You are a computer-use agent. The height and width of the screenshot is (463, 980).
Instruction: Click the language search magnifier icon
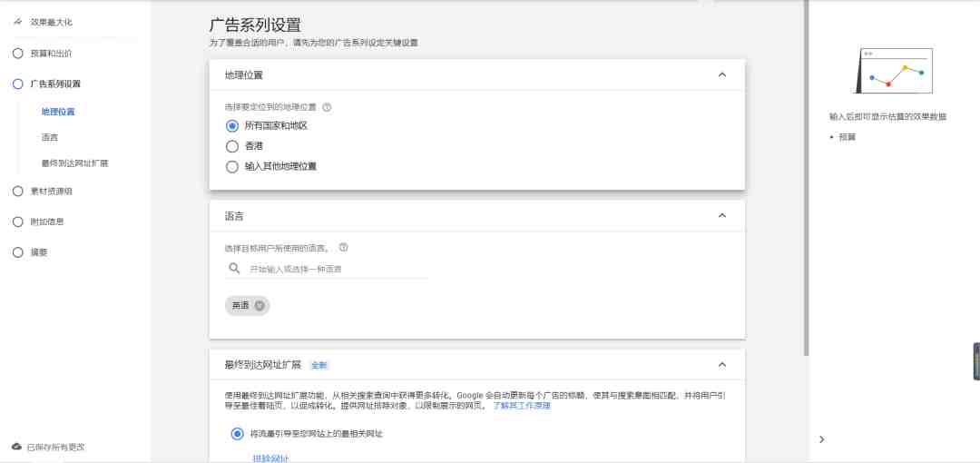(234, 269)
